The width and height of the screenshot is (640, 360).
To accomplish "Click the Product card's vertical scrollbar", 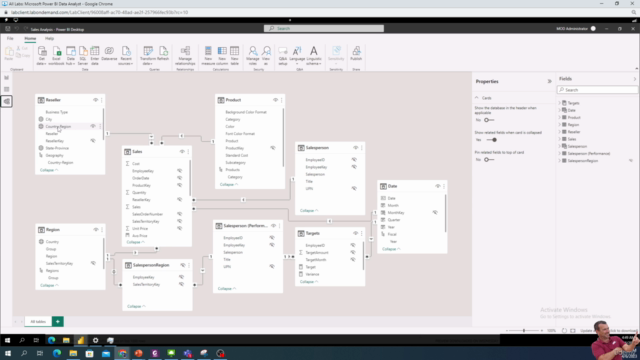I will pos(283,137).
